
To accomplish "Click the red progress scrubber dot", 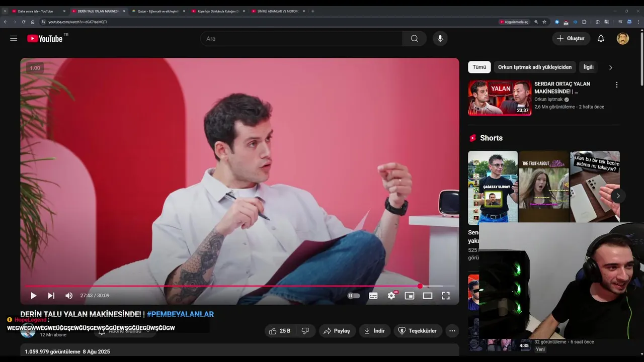I will pos(420,286).
